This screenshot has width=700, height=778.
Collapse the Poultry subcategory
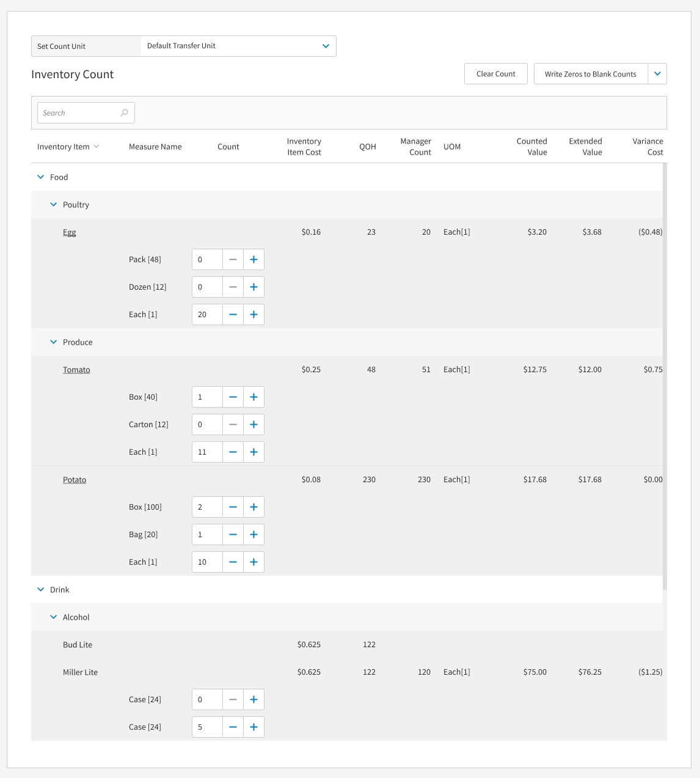click(53, 204)
